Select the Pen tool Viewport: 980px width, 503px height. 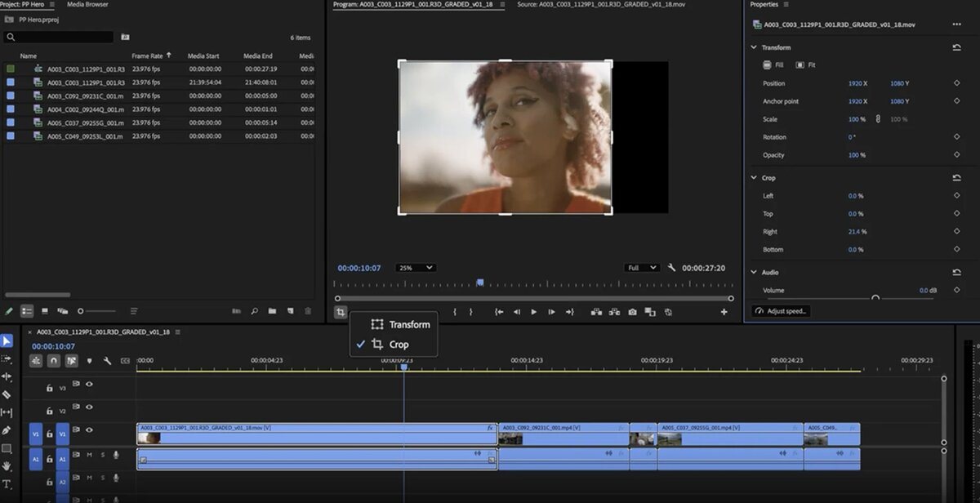coord(7,430)
